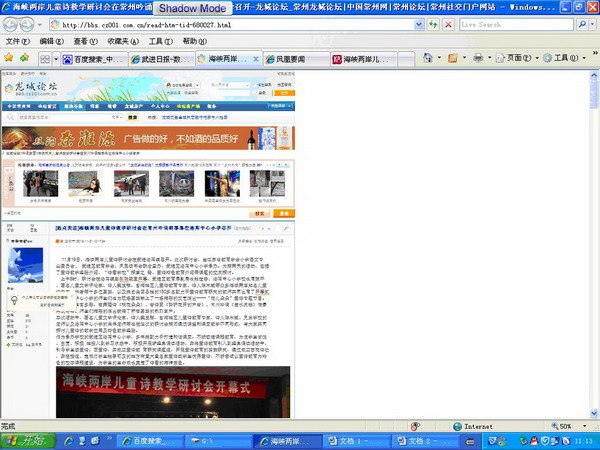600x450 pixels.
Task: Click the Quick Tabs grid icon
Action: click(x=45, y=59)
